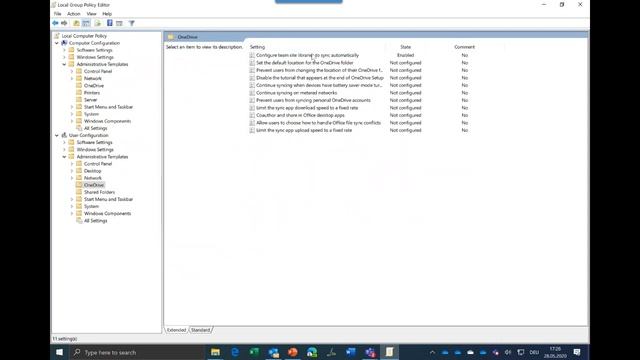Collapse Administrative Templates under Computer Configuration
The width and height of the screenshot is (640, 360).
[64, 64]
